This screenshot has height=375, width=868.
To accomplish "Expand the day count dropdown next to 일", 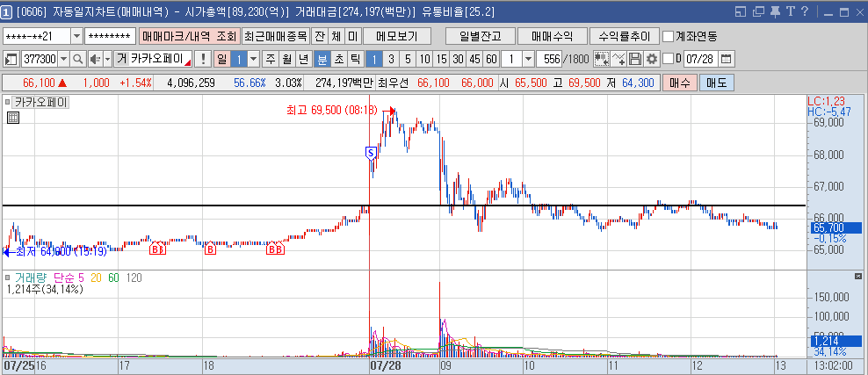I will pos(253,59).
